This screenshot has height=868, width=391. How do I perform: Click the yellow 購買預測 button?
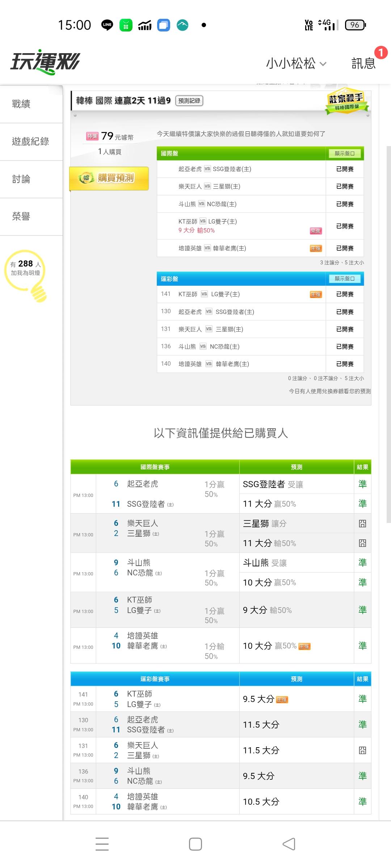pos(109,178)
